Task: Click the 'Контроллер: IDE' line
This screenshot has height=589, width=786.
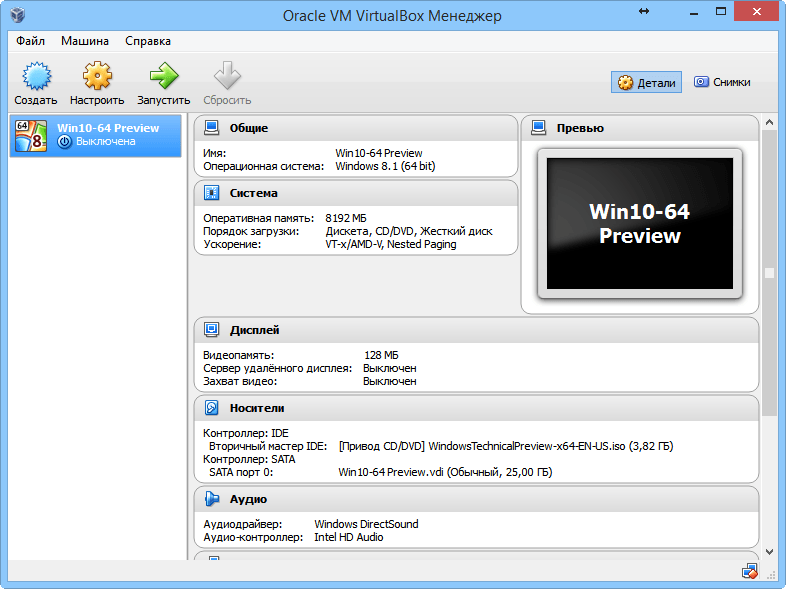Action: click(x=246, y=433)
